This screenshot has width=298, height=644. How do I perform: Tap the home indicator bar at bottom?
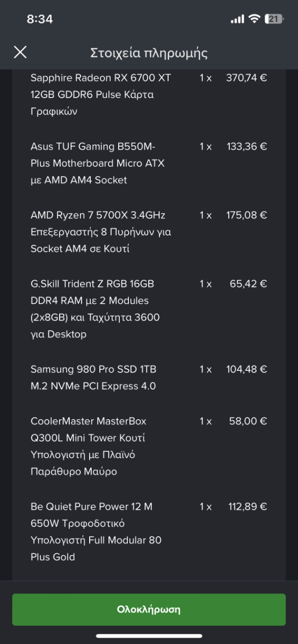point(149,636)
